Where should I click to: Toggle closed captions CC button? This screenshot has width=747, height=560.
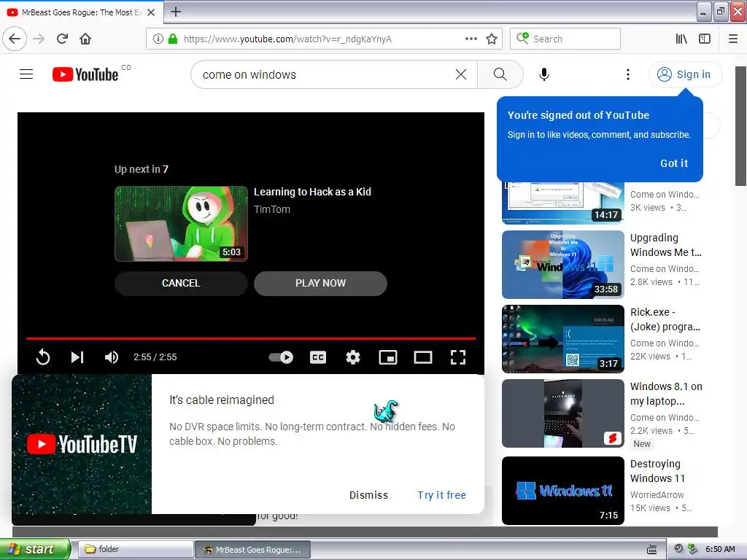(x=318, y=357)
